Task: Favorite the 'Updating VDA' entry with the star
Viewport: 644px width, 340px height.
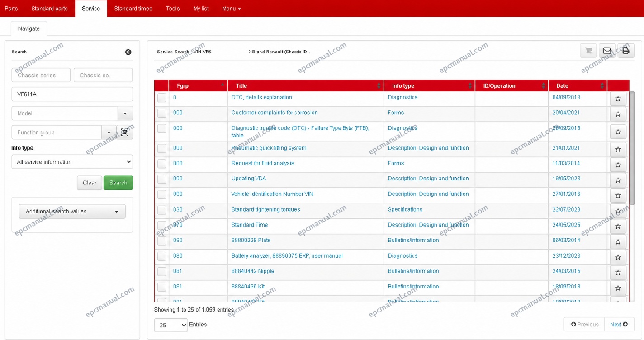Action: click(x=618, y=180)
